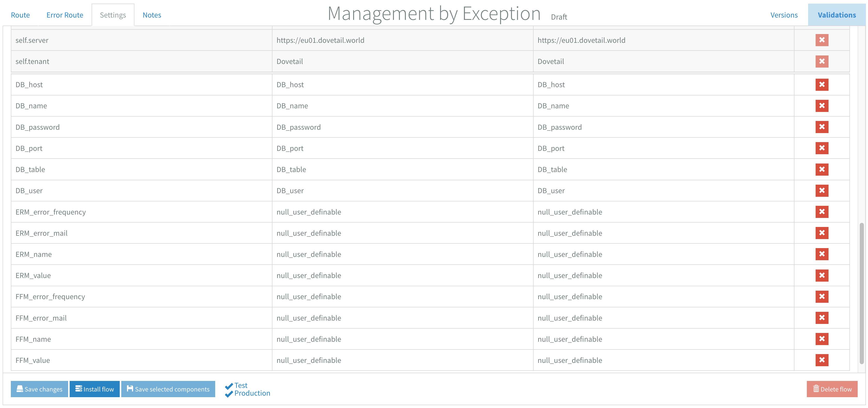
Task: Delete the ERM_error_frequency row
Action: 822,212
